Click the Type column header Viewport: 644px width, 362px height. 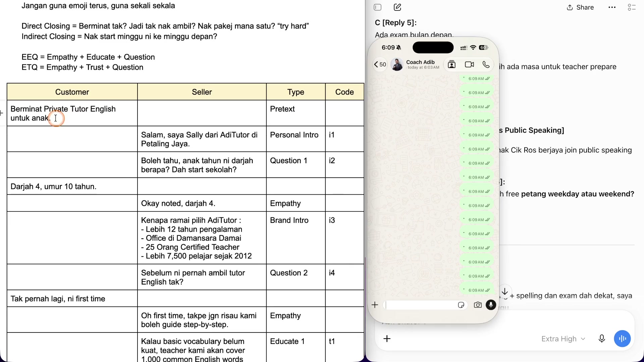(296, 92)
